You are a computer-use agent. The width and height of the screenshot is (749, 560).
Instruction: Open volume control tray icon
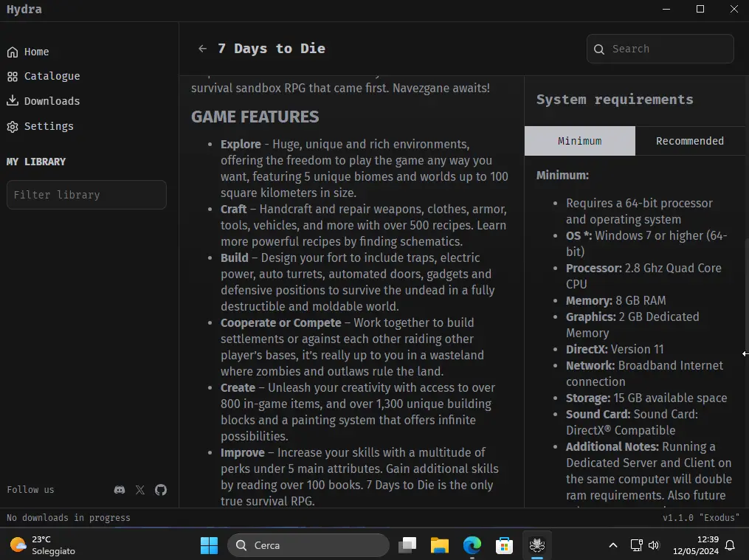(654, 545)
